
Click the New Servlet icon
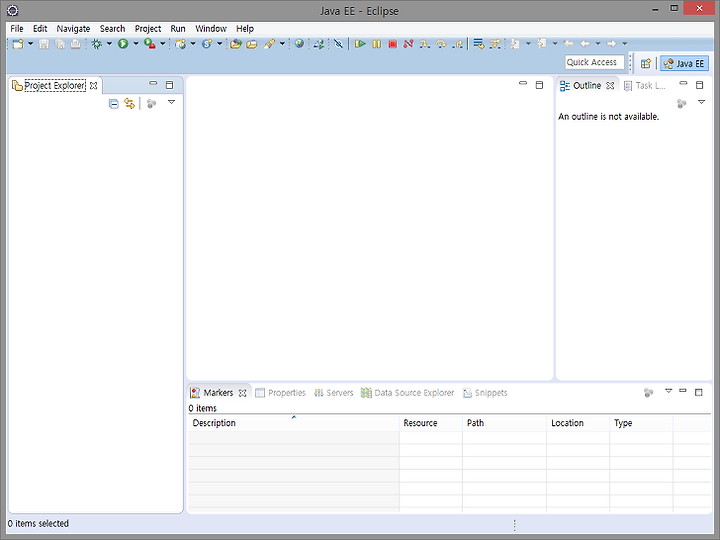coord(207,44)
